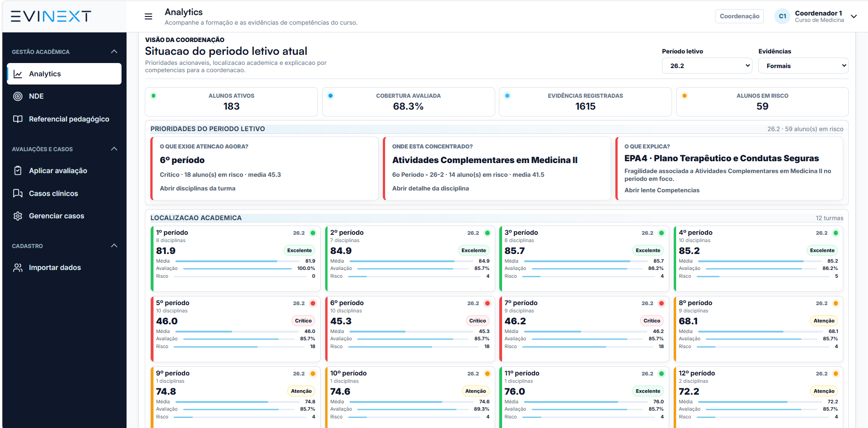Click the Analytics chart icon in sidebar
The width and height of the screenshot is (868, 428).
point(18,74)
